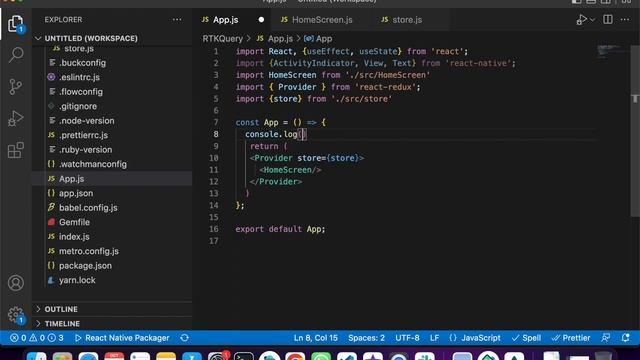The height and width of the screenshot is (360, 640).
Task: Click Ln 8, Col 15 status entry
Action: [x=316, y=338]
